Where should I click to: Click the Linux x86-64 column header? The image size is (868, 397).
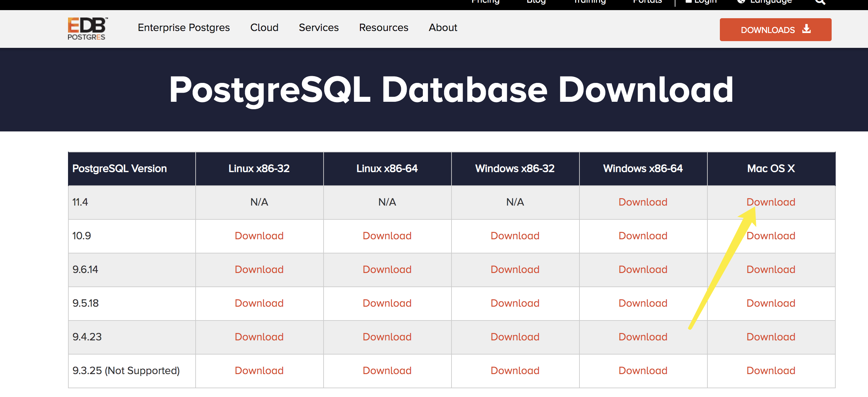tap(387, 169)
